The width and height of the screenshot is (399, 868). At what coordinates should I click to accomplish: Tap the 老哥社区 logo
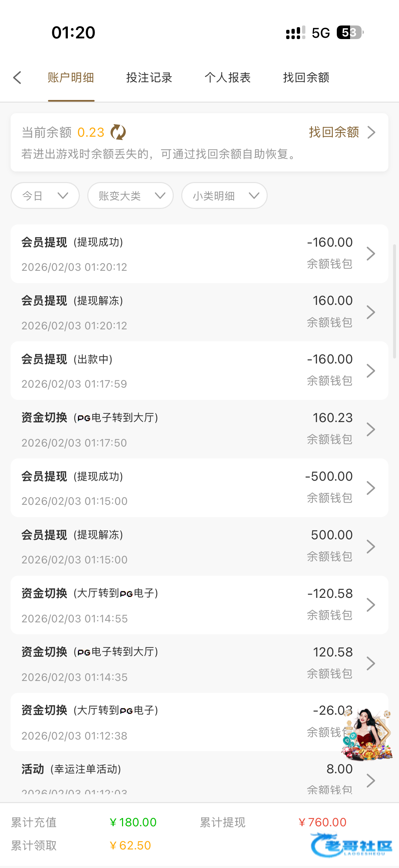[x=352, y=845]
